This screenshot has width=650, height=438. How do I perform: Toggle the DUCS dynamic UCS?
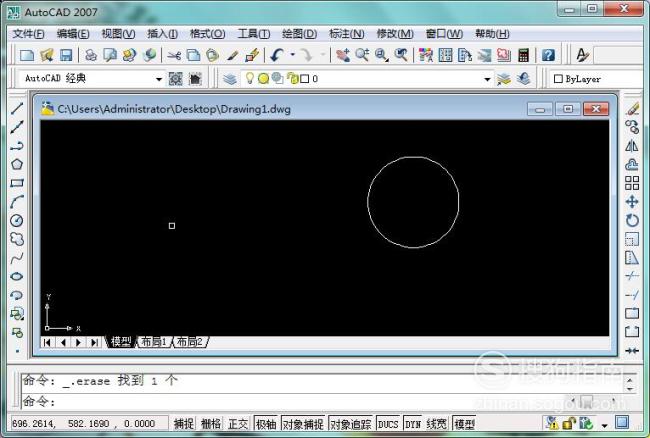click(388, 423)
